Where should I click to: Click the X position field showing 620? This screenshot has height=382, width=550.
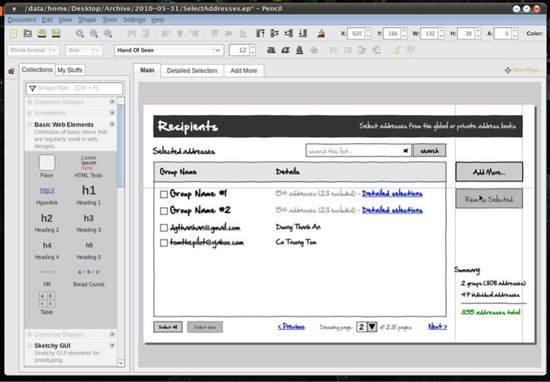(x=356, y=34)
